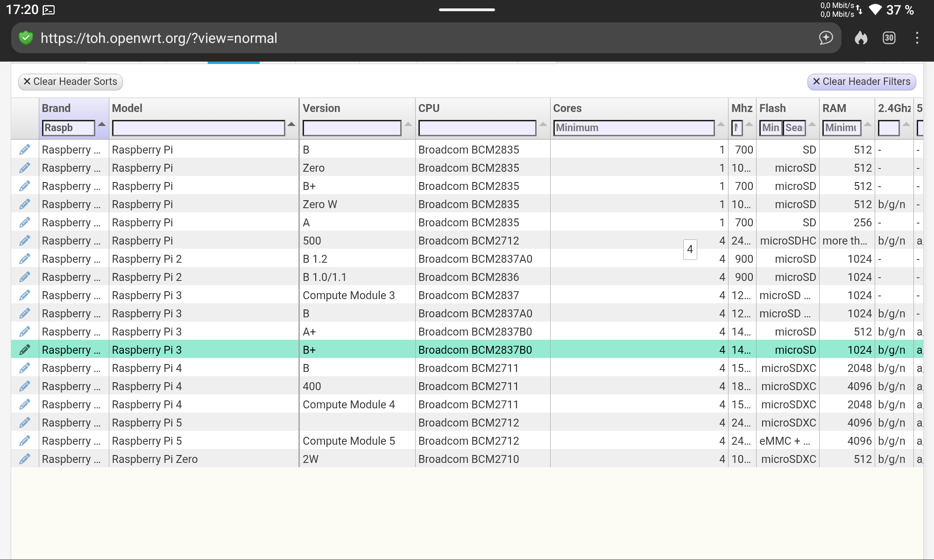Click edit pencil for Raspberry Pi Zero 2W row
934x560 pixels.
click(x=25, y=459)
